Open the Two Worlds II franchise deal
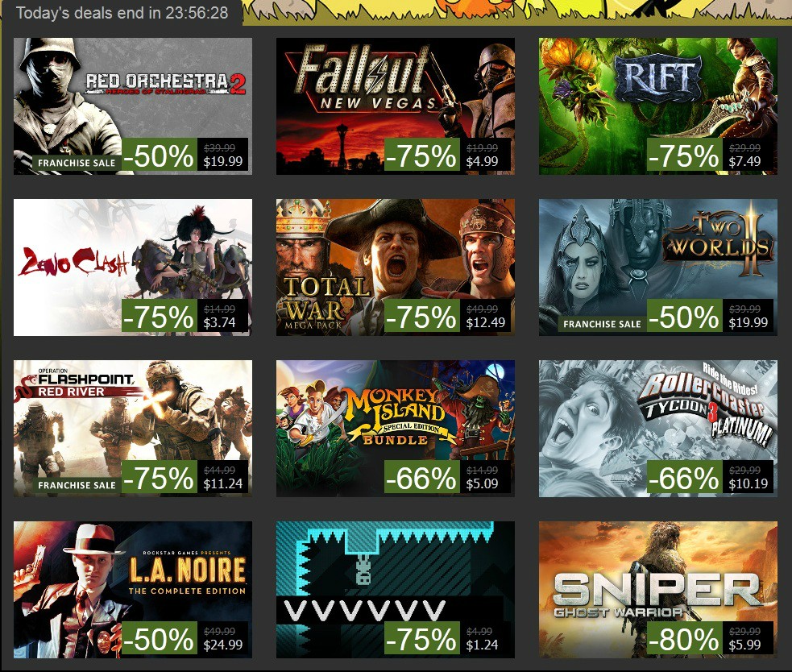 [658, 268]
